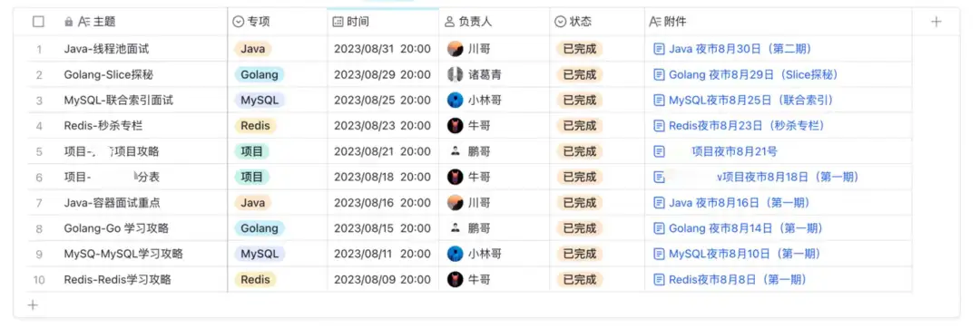Open MySQL tag dropdown in row 3

click(x=260, y=101)
